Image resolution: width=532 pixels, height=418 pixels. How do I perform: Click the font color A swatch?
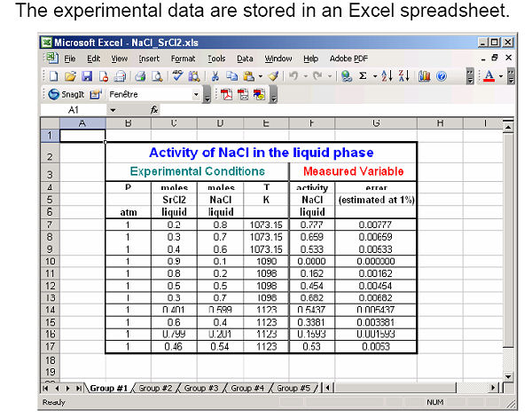(489, 76)
